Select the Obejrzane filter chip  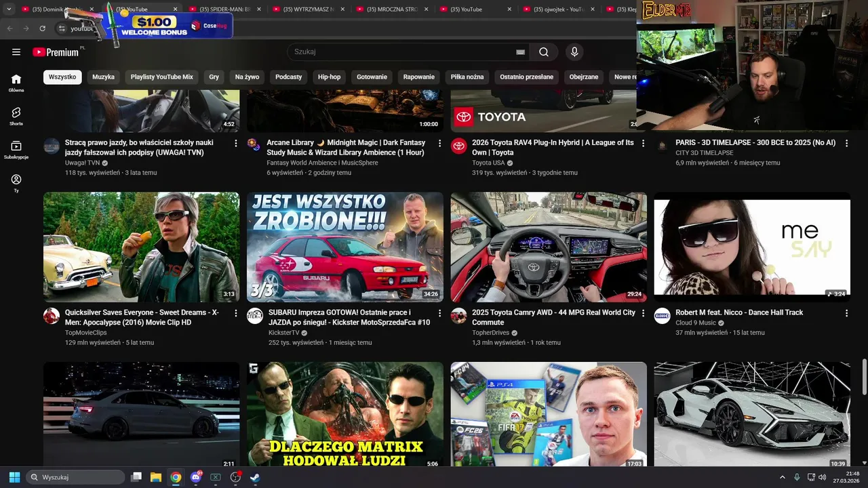[584, 77]
